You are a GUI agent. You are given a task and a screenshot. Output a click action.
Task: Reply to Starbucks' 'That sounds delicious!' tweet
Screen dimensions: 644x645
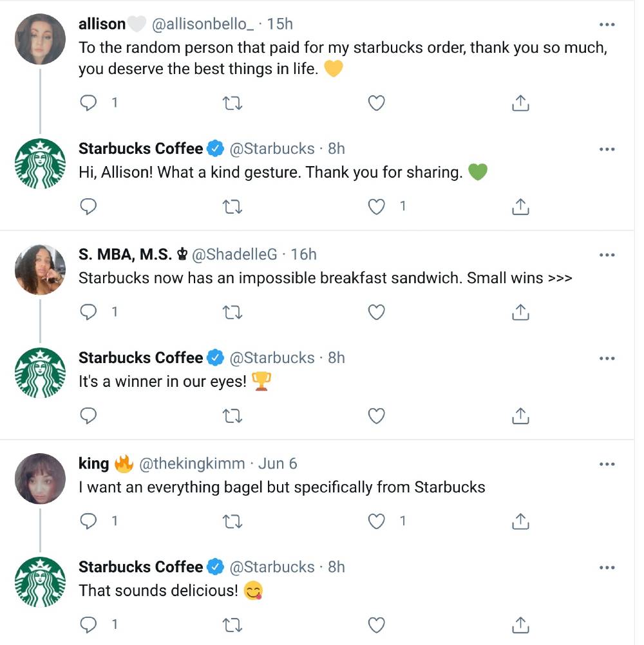point(89,624)
